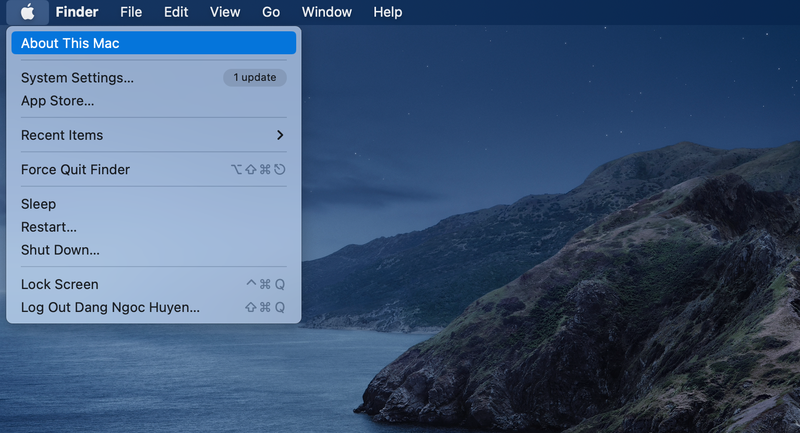Click the 1 update badge
Viewport: 800px width, 433px height.
[x=255, y=78]
